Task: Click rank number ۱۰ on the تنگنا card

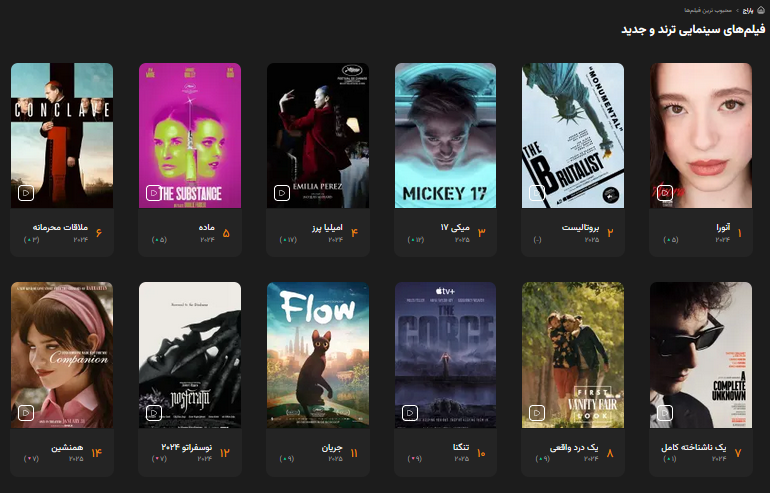Action: click(x=481, y=453)
